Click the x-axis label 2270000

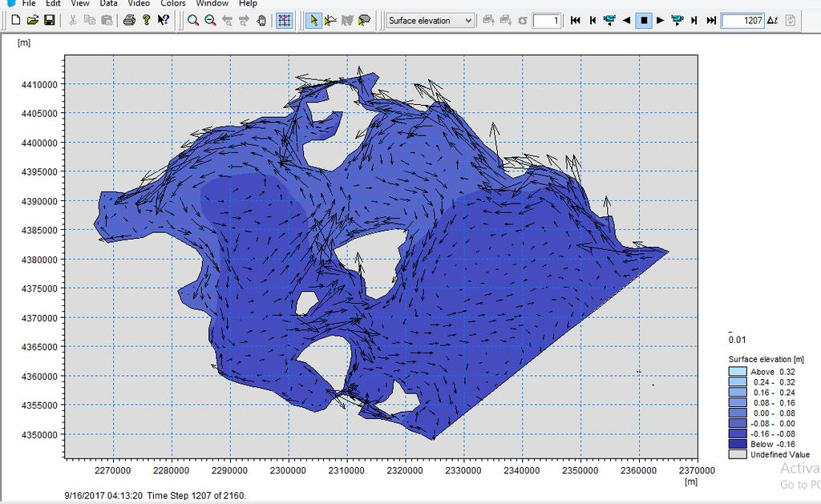pyautogui.click(x=112, y=470)
